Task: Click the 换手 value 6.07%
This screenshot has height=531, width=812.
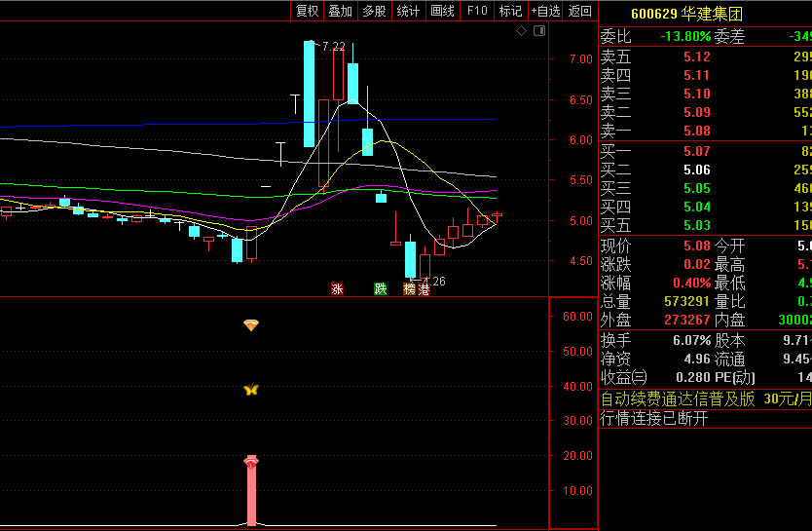Action: point(691,340)
